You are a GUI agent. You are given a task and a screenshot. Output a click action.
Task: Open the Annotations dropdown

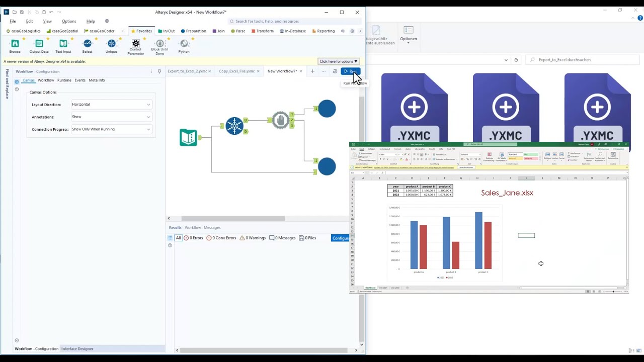click(111, 117)
